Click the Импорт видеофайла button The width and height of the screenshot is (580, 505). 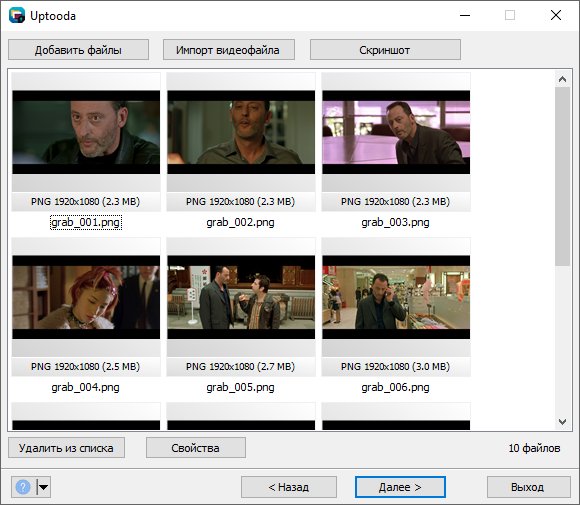pos(229,50)
